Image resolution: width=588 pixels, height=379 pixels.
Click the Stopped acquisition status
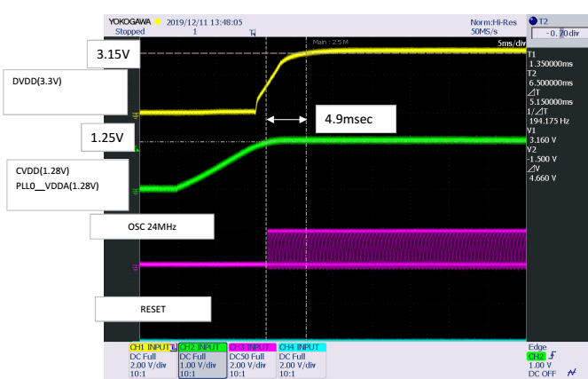(x=130, y=32)
